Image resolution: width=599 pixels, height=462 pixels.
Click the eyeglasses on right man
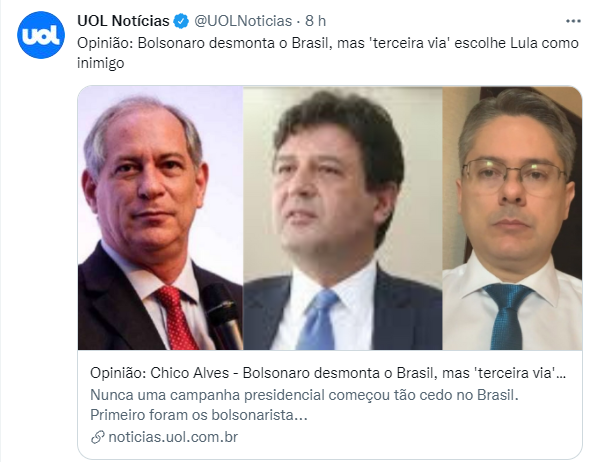pyautogui.click(x=514, y=176)
